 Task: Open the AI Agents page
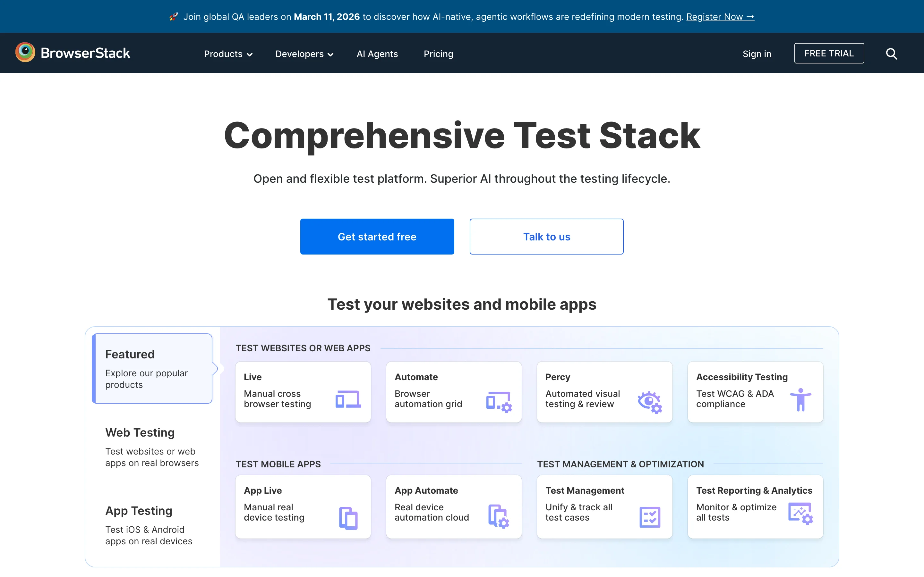[377, 54]
